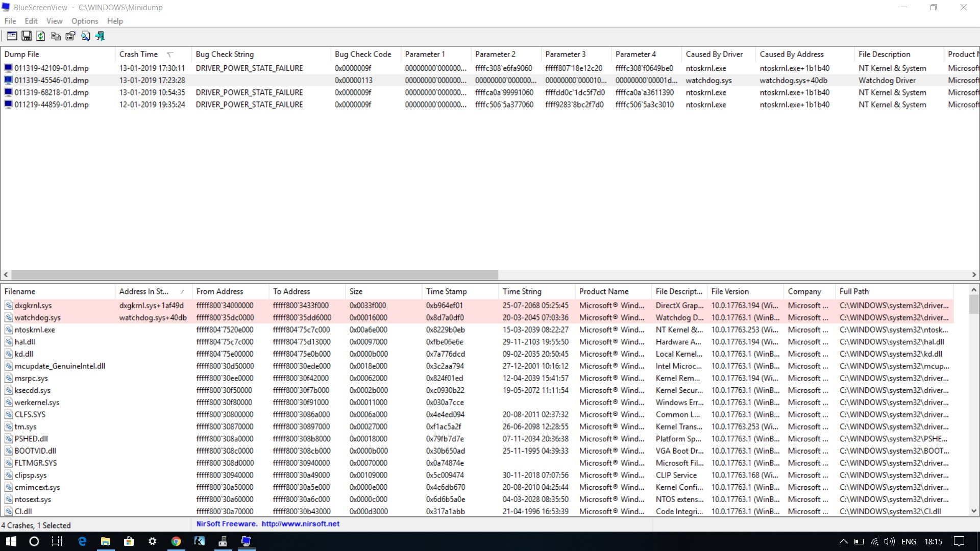
Task: Click the Copy Selected Items icon
Action: [x=56, y=36]
